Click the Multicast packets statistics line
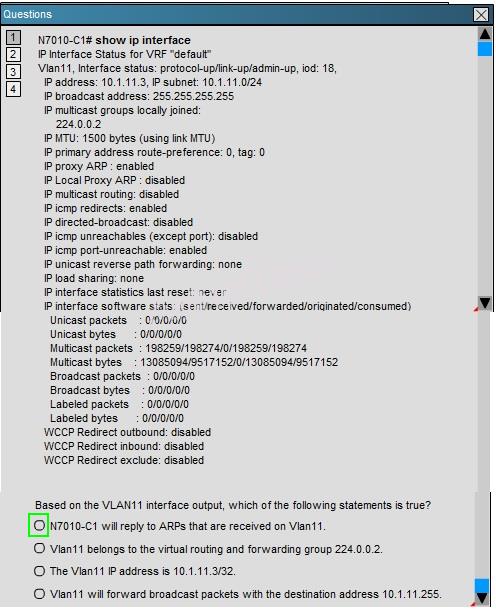This screenshot has height=612, width=496. [178, 348]
